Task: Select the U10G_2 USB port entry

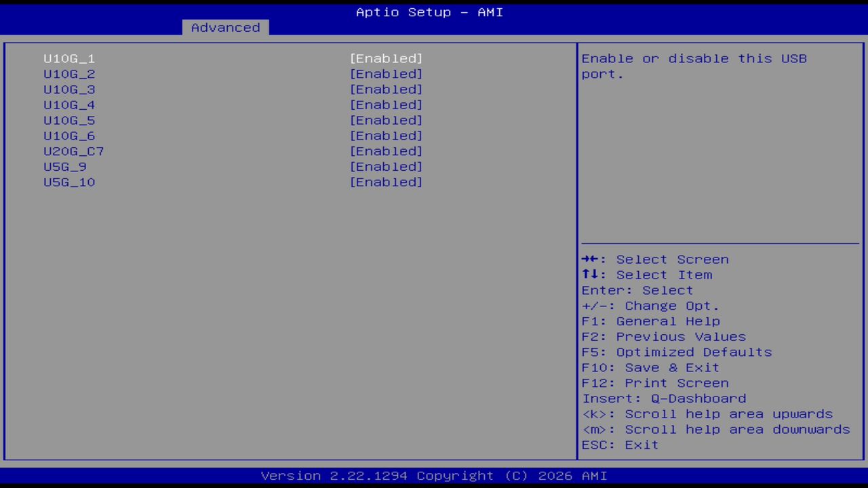Action: pos(68,74)
